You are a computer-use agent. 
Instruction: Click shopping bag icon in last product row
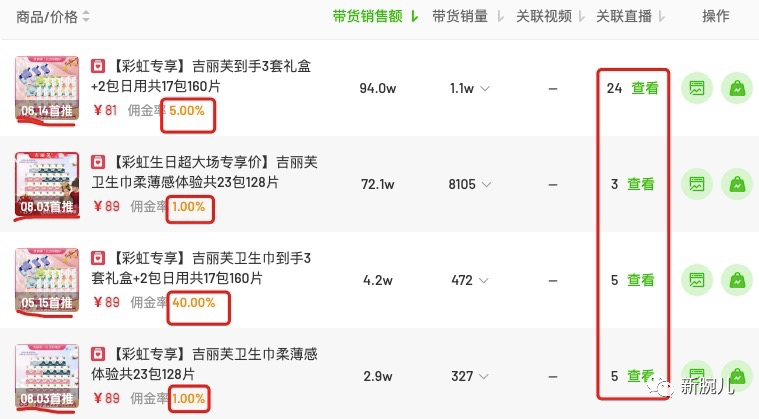pos(737,375)
